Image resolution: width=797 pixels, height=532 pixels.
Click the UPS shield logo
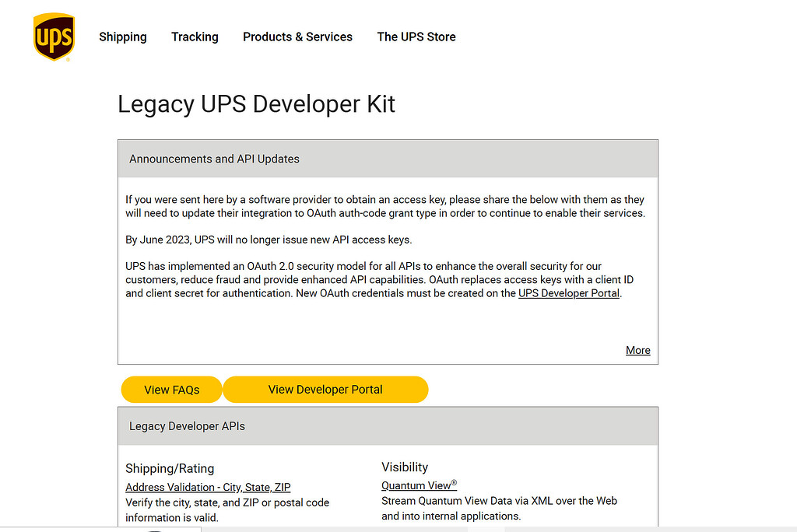pyautogui.click(x=54, y=37)
